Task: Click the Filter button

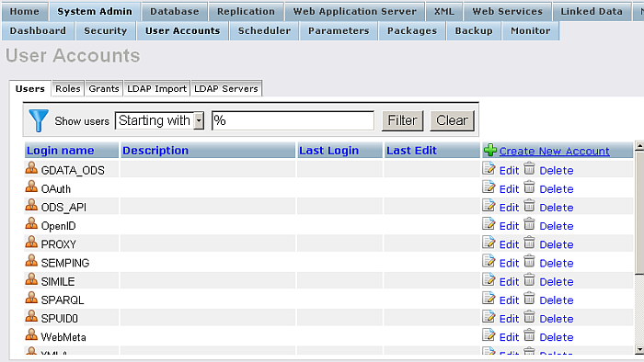Action: (x=403, y=120)
